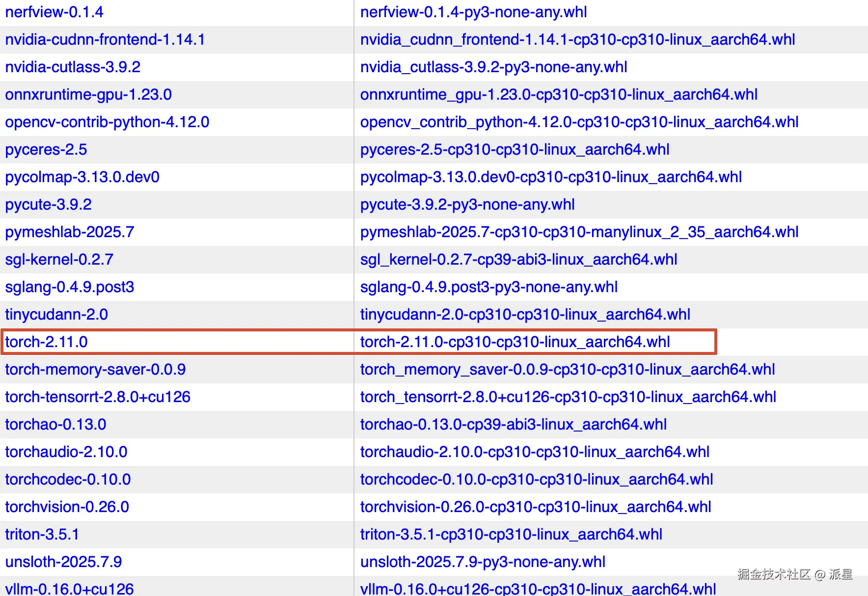Open the torch-tensorrt-2.8.0+cu126 package link
Image resolution: width=868 pixels, height=596 pixels.
[x=98, y=397]
